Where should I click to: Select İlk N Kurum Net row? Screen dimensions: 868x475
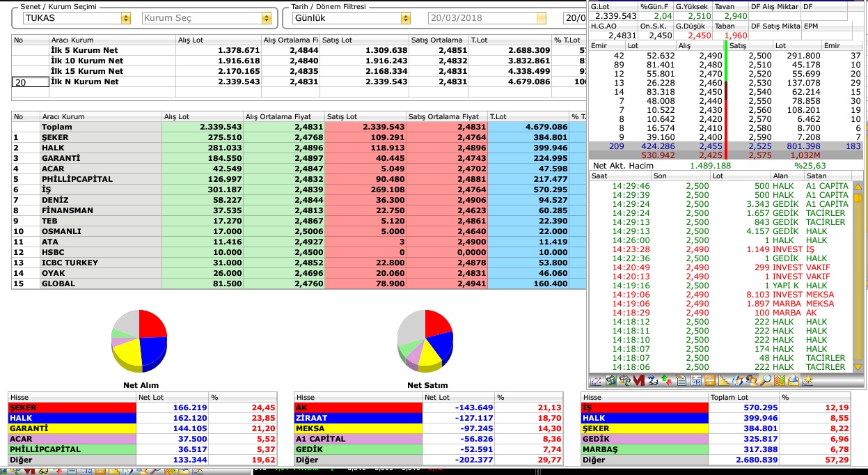pyautogui.click(x=299, y=81)
